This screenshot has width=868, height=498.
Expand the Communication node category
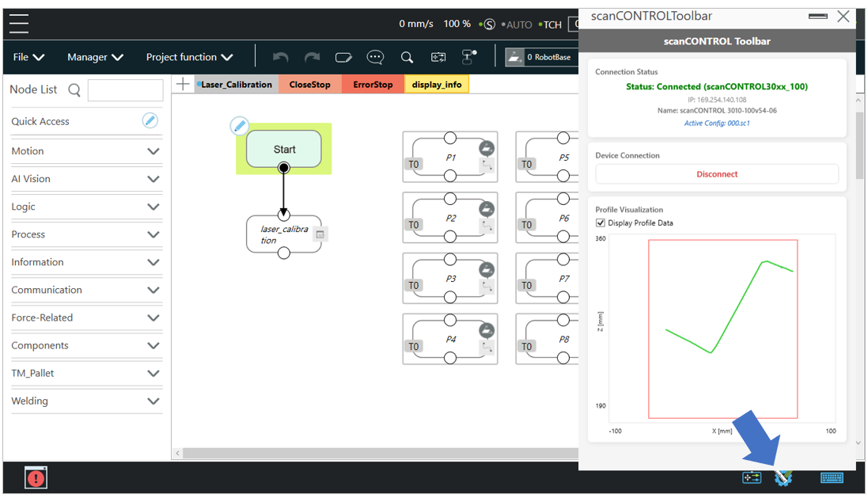154,291
